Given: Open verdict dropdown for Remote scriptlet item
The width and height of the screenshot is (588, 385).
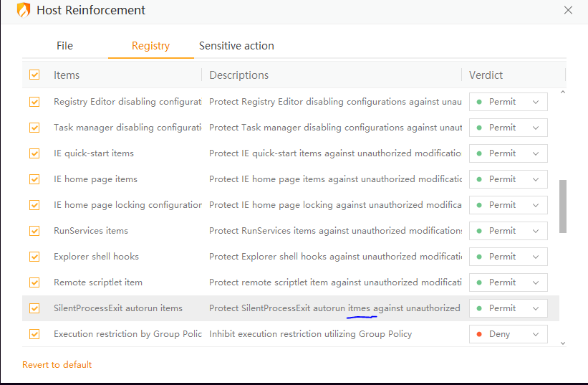Looking at the screenshot, I should click(508, 282).
